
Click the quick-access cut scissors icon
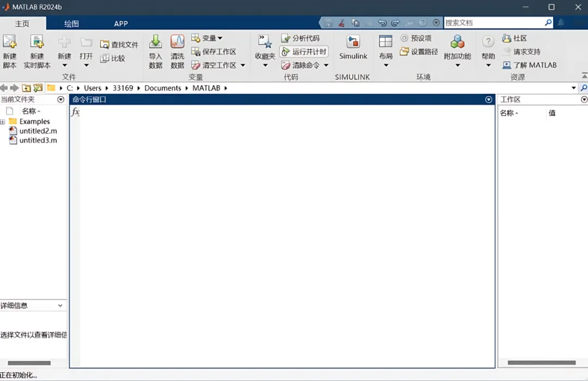pyautogui.click(x=341, y=23)
